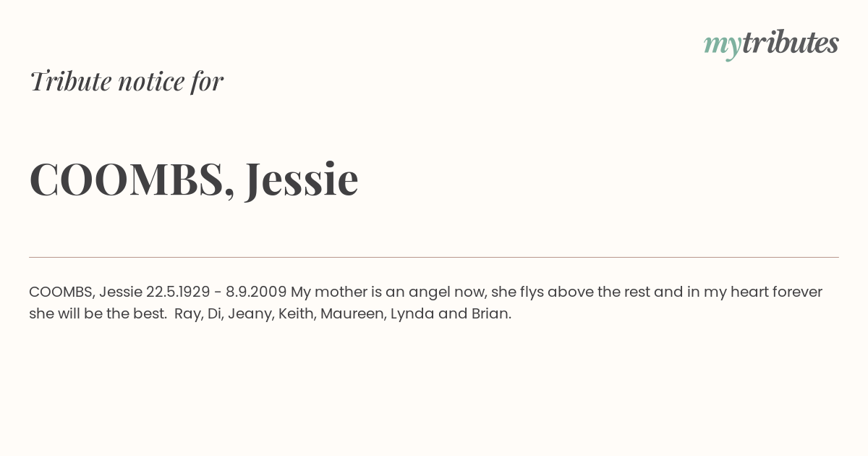This screenshot has height=456, width=868.
Task: Click the horizontal divider line
Action: click(434, 257)
